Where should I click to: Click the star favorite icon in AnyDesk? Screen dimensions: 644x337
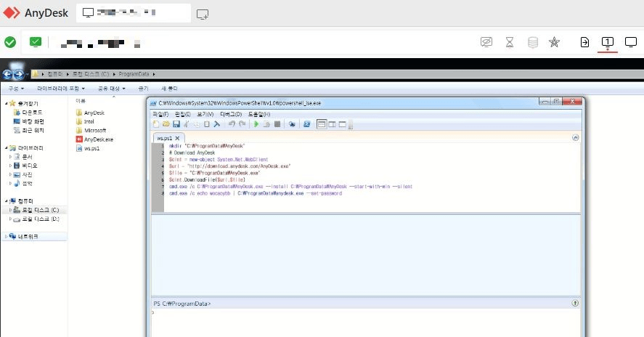click(554, 42)
